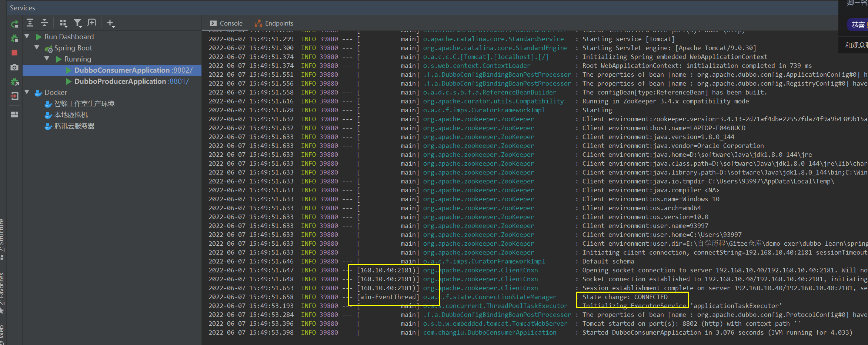Select DubboConsumerApplication in the tree
This screenshot has width=868, height=345.
click(122, 70)
